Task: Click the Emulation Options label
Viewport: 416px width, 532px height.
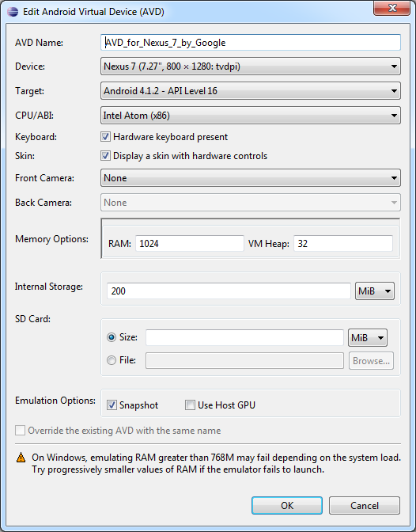Action: point(55,401)
